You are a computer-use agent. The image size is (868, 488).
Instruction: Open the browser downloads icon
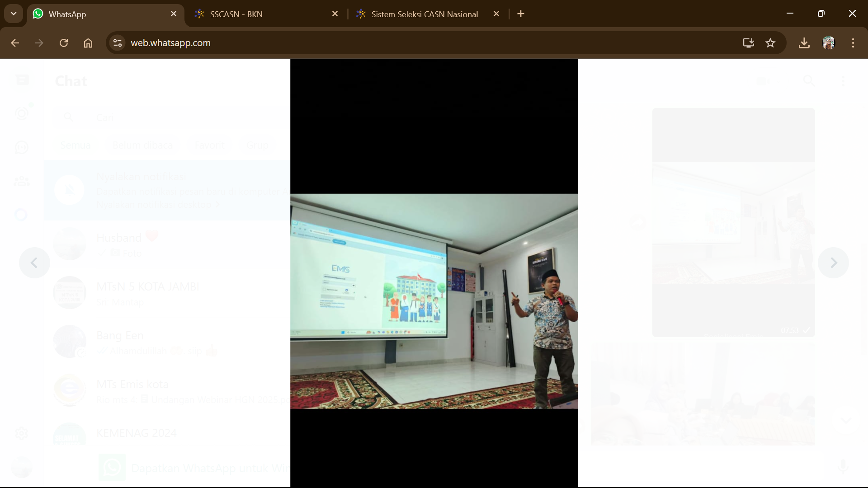click(x=804, y=43)
